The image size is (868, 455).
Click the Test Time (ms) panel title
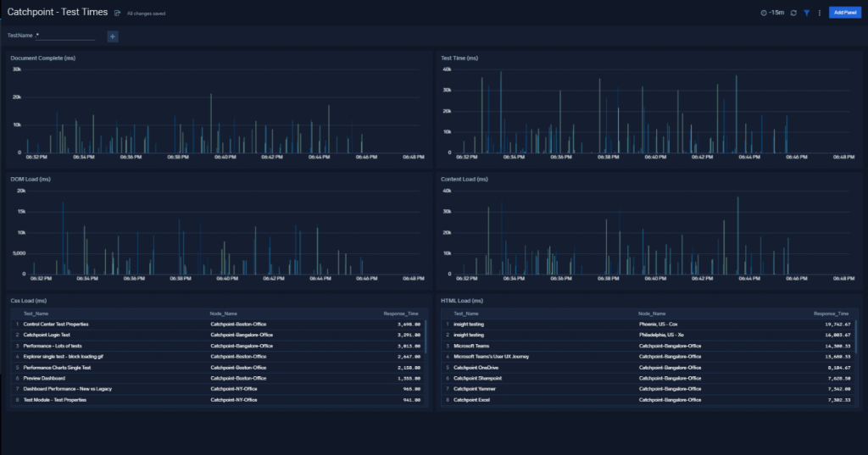(x=459, y=58)
